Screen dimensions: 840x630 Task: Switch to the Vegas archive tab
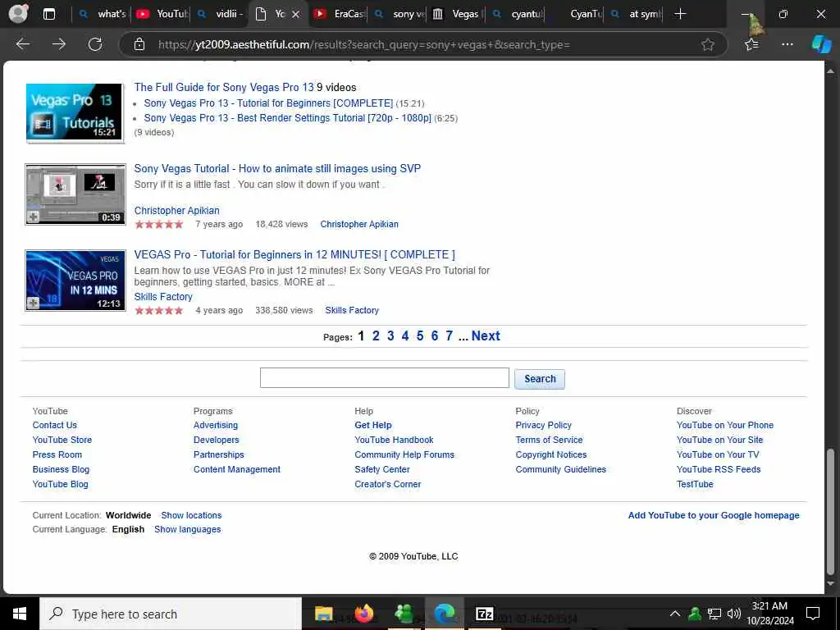(x=456, y=14)
